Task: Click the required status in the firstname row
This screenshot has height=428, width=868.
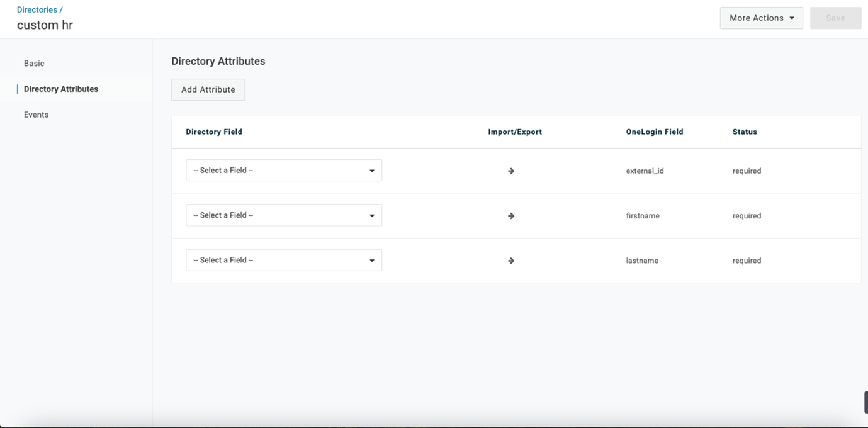Action: (x=747, y=216)
